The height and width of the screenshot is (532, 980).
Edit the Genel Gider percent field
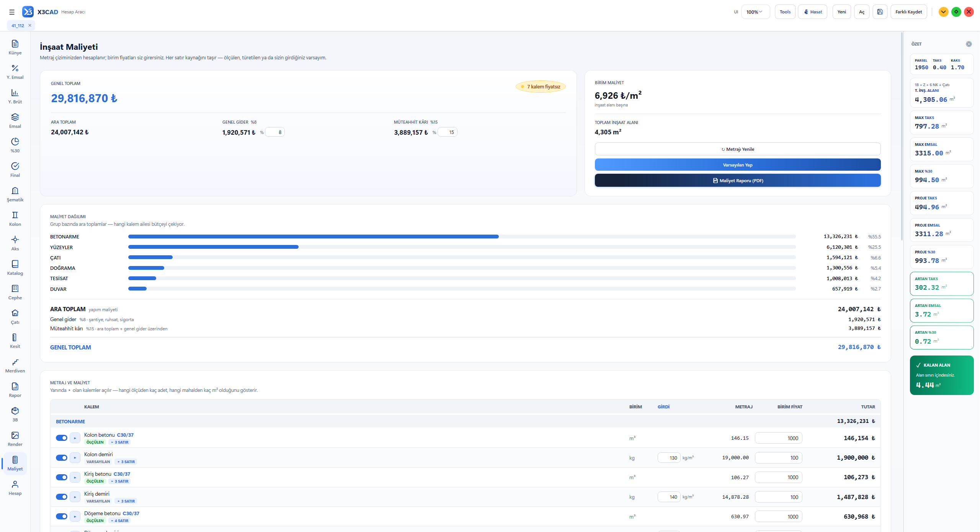click(x=275, y=132)
